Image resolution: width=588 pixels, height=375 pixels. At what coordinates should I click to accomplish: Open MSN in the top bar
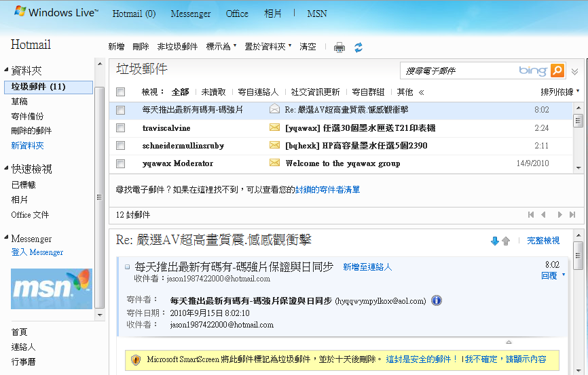(317, 14)
